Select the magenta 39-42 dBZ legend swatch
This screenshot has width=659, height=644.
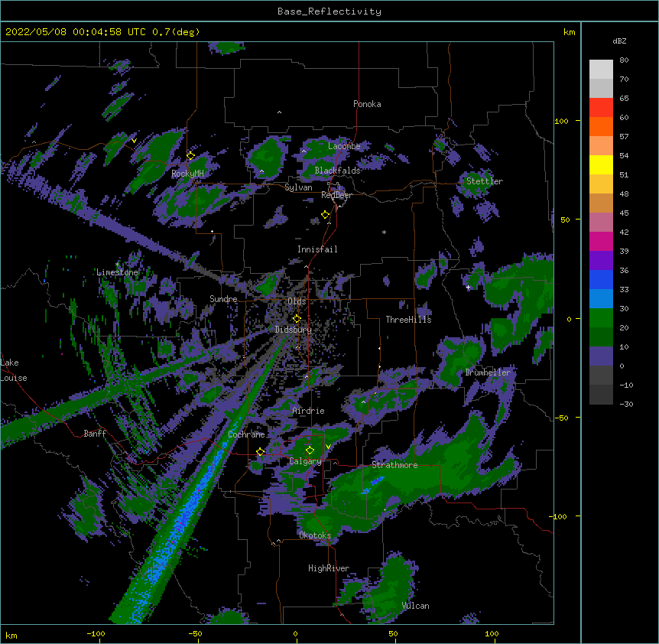pos(601,241)
